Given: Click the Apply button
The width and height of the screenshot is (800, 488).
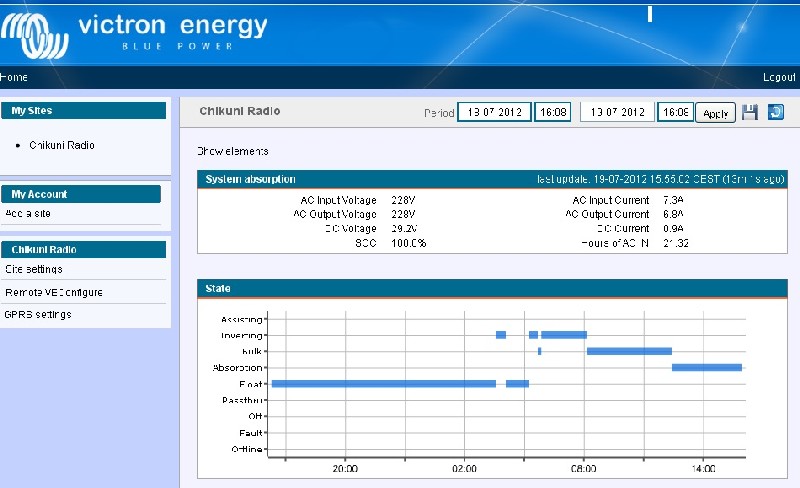Looking at the screenshot, I should point(715,113).
